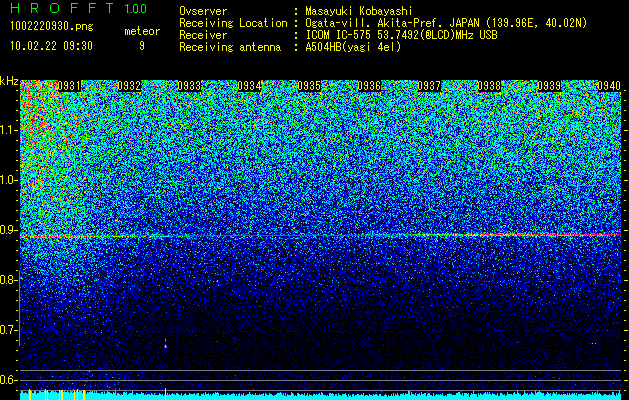Click the 0935 time marker

click(x=309, y=86)
